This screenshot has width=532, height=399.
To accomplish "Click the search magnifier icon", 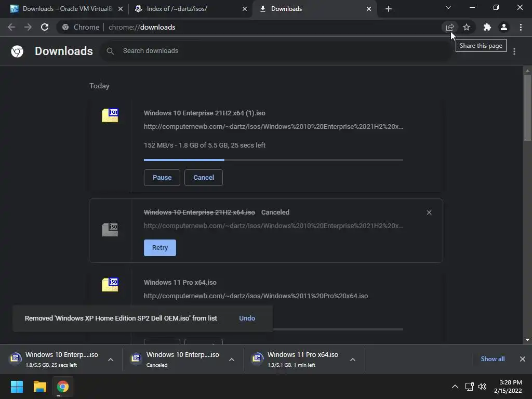I will (110, 51).
